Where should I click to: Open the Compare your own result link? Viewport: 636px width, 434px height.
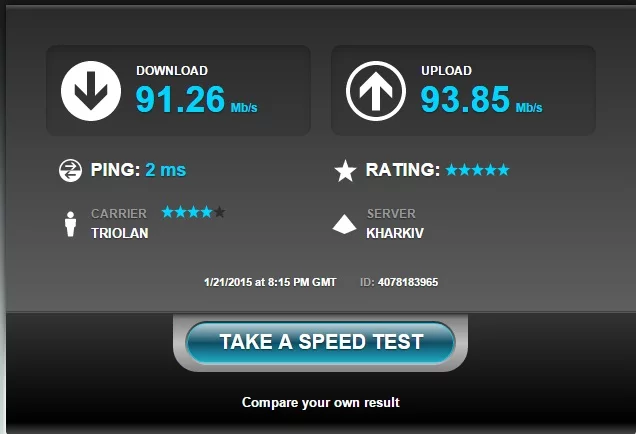(x=321, y=402)
